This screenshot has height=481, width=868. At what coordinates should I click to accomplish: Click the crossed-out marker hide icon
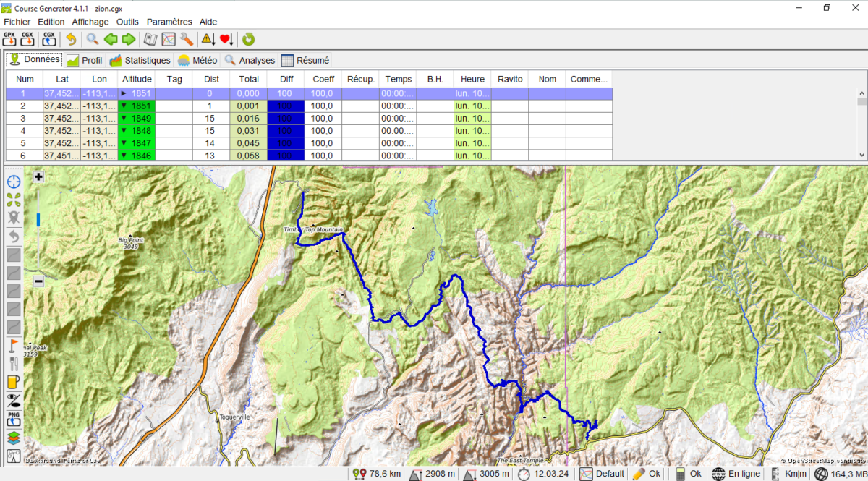[x=13, y=401]
